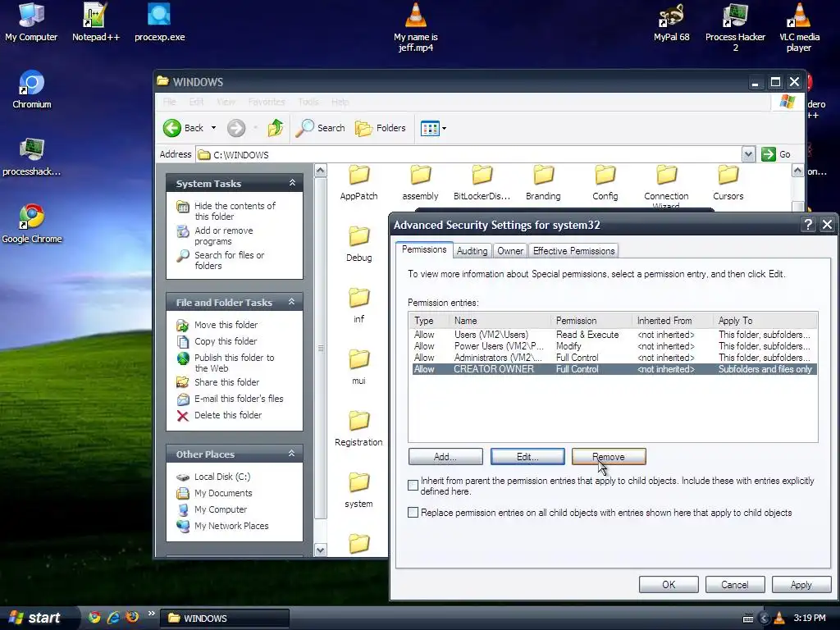Open Chromium desktop shortcut
The image size is (840, 630).
click(32, 89)
